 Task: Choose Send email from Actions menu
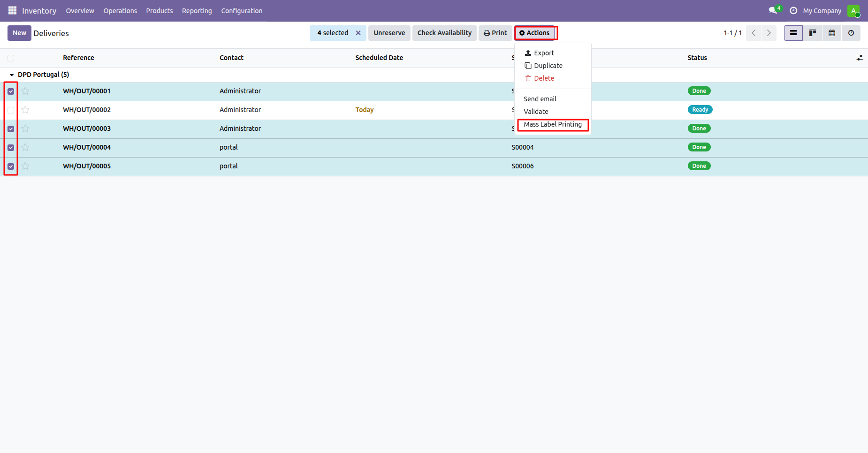[553, 99]
